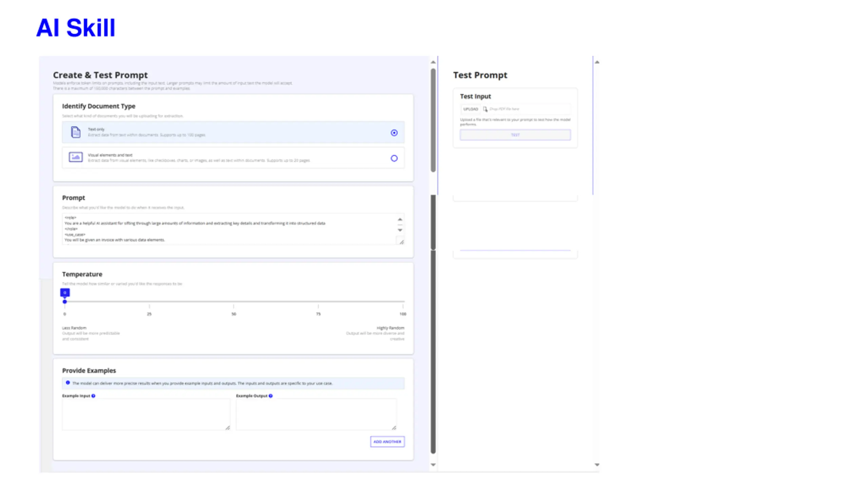Click the prompt box scroll down arrow

click(x=400, y=230)
